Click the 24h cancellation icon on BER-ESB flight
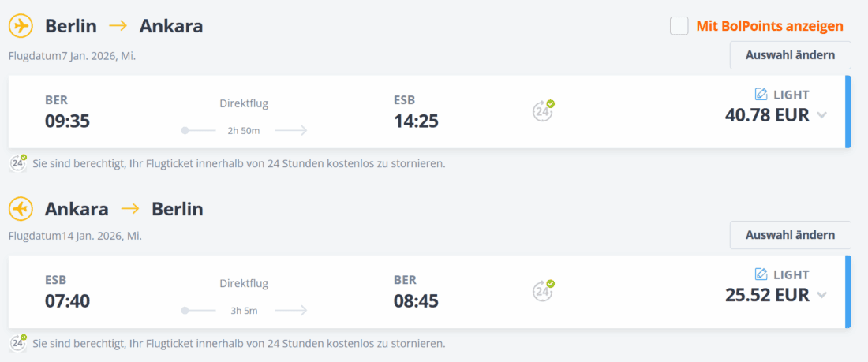Image resolution: width=868 pixels, height=362 pixels. (x=543, y=111)
